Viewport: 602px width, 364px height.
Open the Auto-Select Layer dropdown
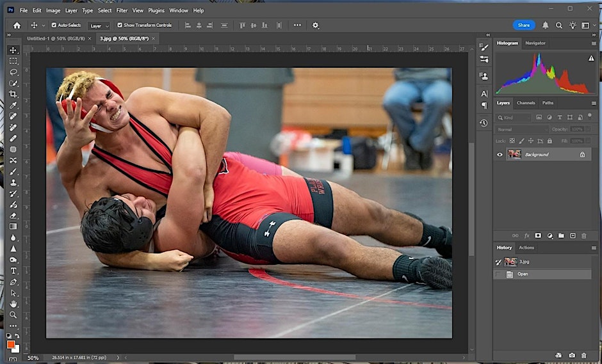(x=99, y=26)
